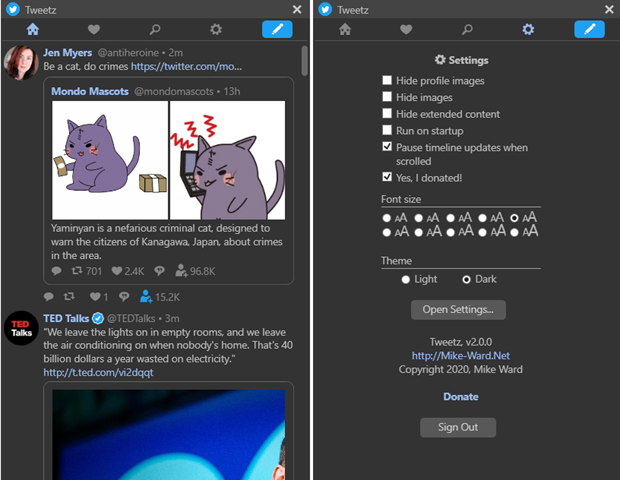This screenshot has width=620, height=480.
Task: Open Mondo Mascots' profile name link
Action: tap(90, 91)
